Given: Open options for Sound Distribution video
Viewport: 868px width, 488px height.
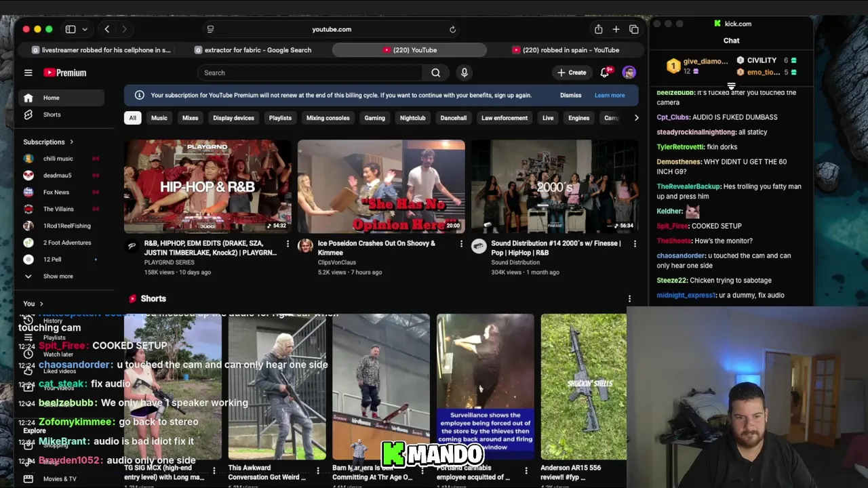Looking at the screenshot, I should click(x=635, y=244).
